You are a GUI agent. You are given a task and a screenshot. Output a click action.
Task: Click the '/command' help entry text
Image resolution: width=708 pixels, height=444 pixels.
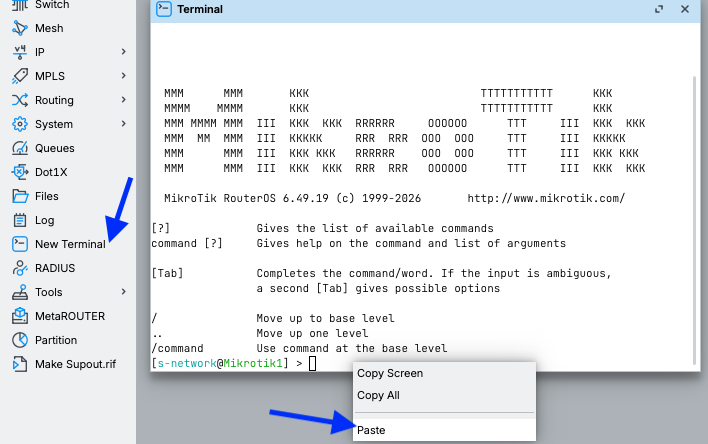point(177,348)
